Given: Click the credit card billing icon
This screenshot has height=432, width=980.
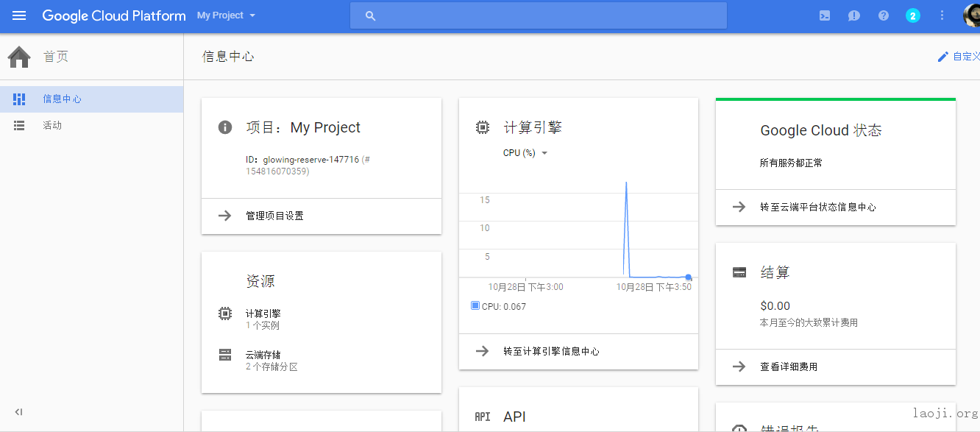Looking at the screenshot, I should pyautogui.click(x=739, y=272).
